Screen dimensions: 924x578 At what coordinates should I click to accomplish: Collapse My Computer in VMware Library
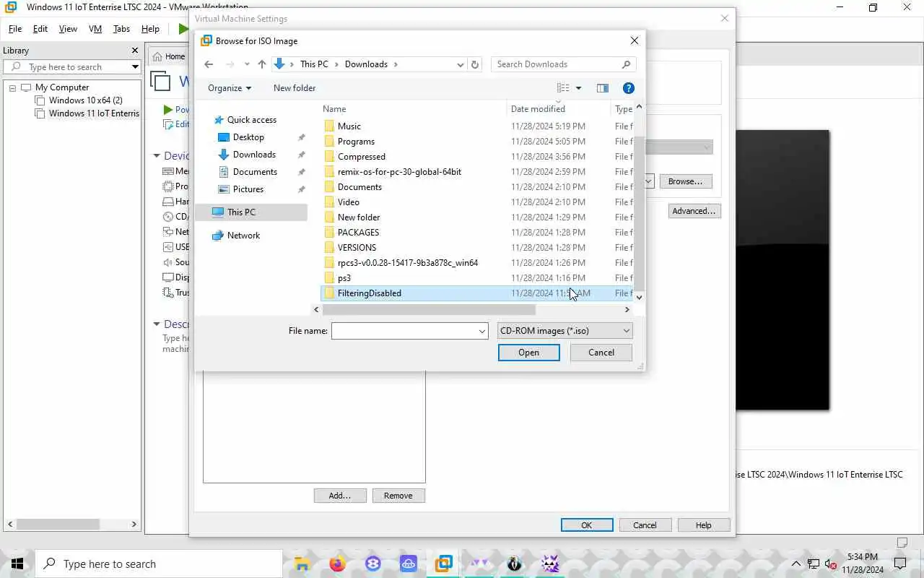[x=12, y=87]
